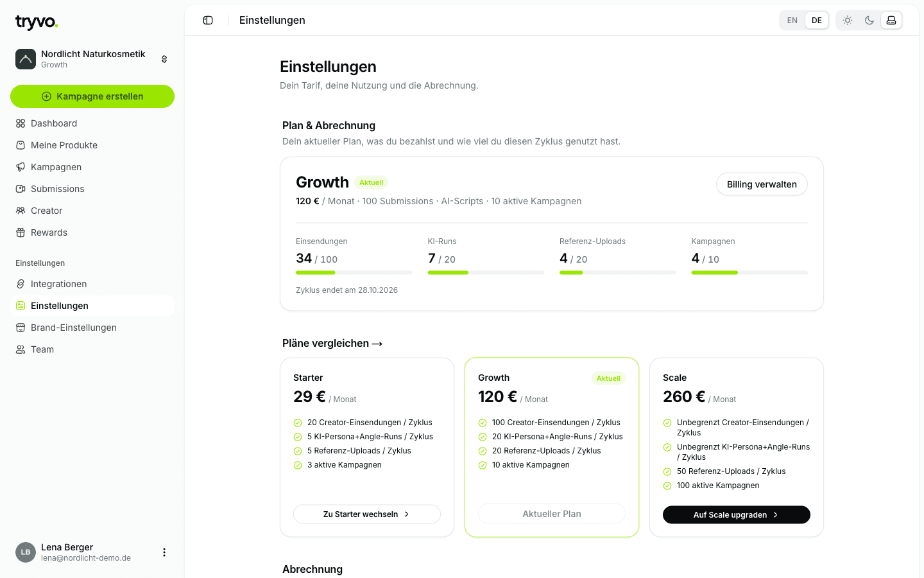Go to Kampagnen page
The width and height of the screenshot is (924, 578).
click(92, 167)
